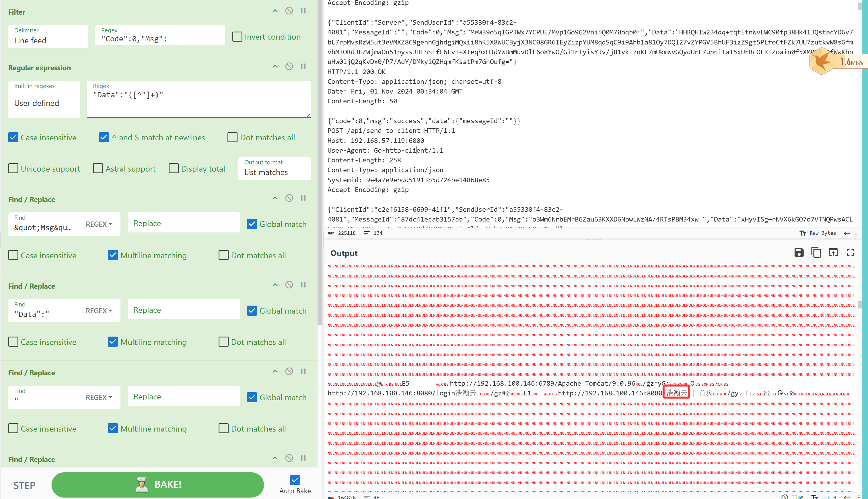Image resolution: width=868 pixels, height=499 pixels.
Task: Collapse the Regular expression operation
Action: point(275,66)
